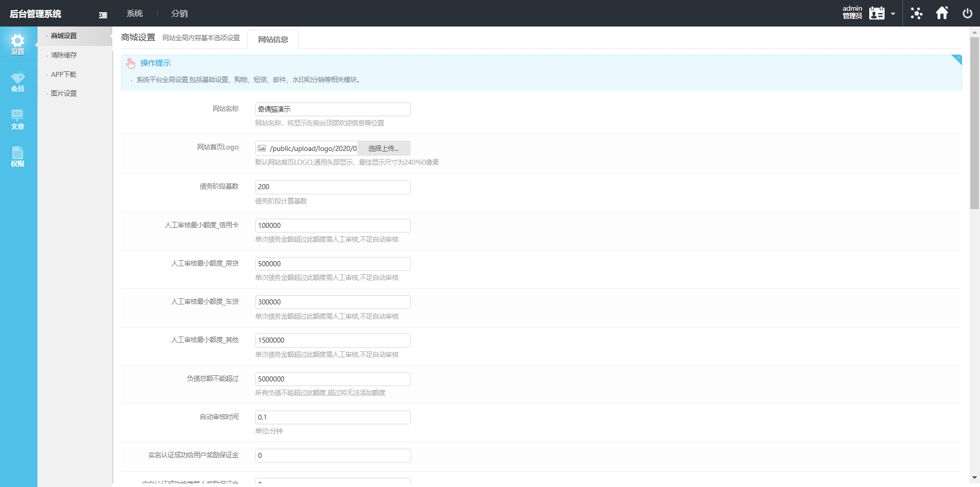
Task: Click the logo path field /public/upload/logo
Action: click(x=313, y=148)
